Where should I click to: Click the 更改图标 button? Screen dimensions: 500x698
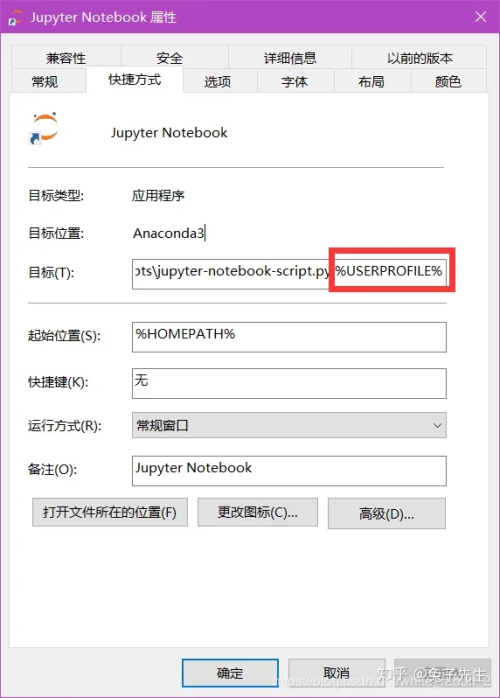coord(257,512)
